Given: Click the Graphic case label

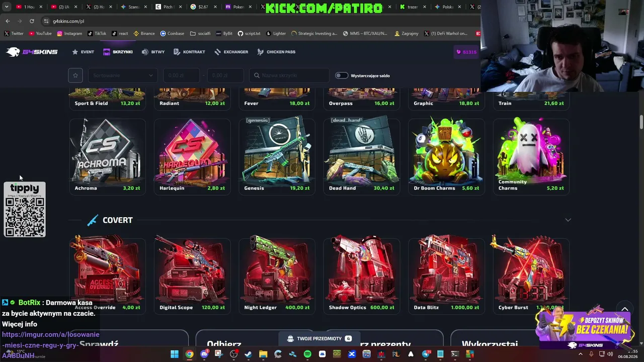Looking at the screenshot, I should [x=423, y=103].
